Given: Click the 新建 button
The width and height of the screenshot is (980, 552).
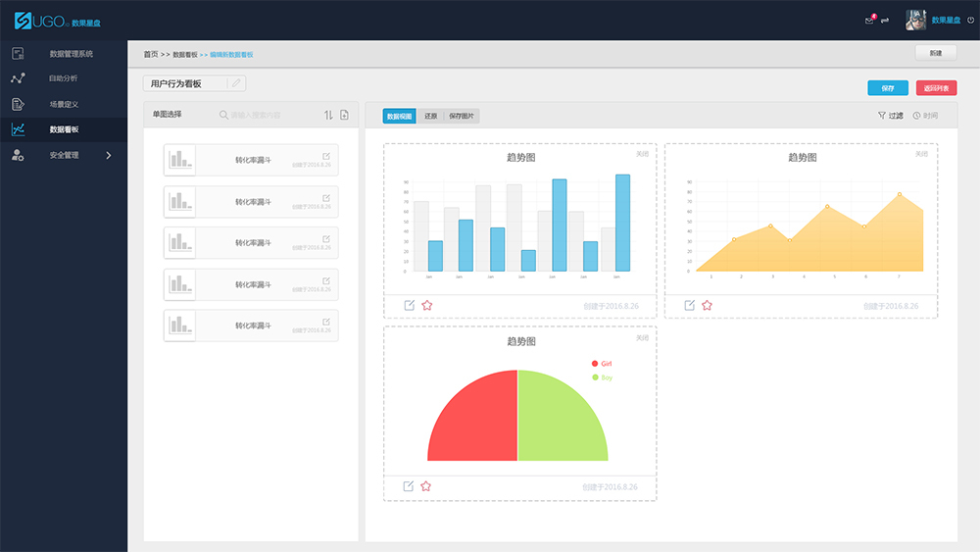Looking at the screenshot, I should point(936,53).
